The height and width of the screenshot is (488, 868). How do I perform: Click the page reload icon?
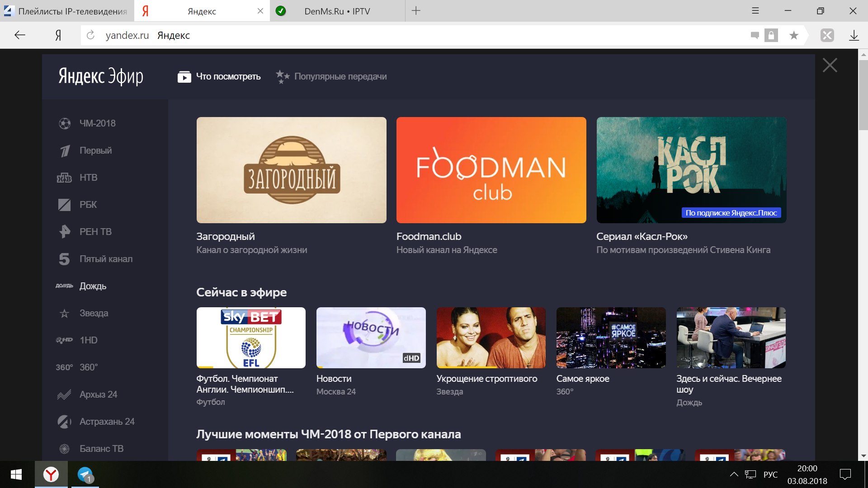[x=90, y=35]
